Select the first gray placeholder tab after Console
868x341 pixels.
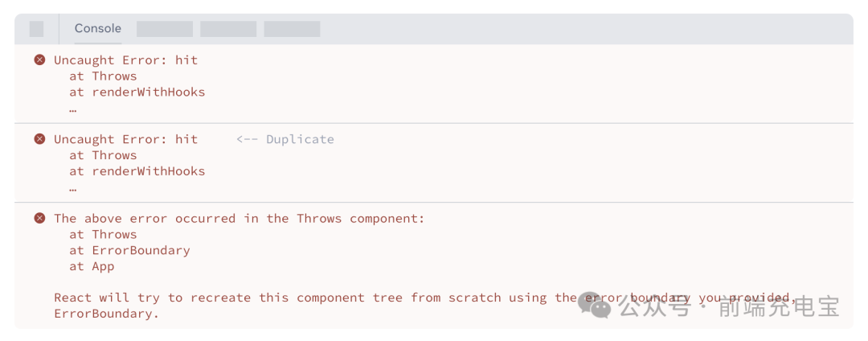click(165, 29)
